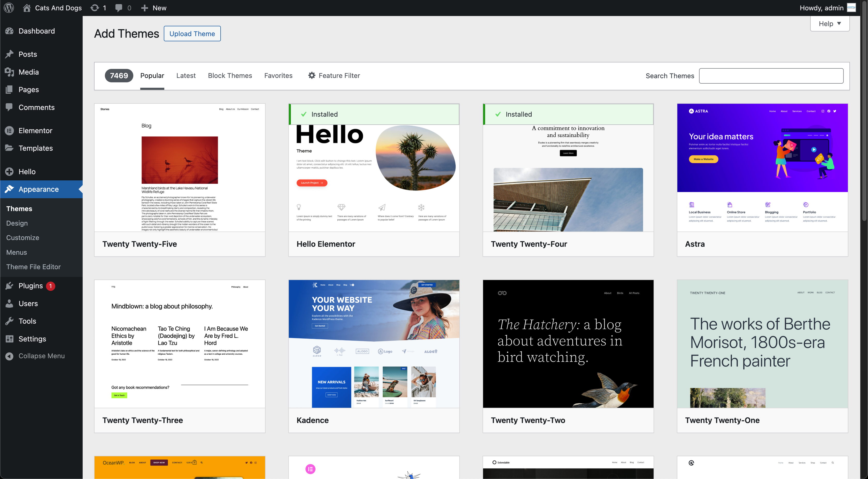Click the Templates folder icon
Image resolution: width=868 pixels, height=479 pixels.
point(10,148)
